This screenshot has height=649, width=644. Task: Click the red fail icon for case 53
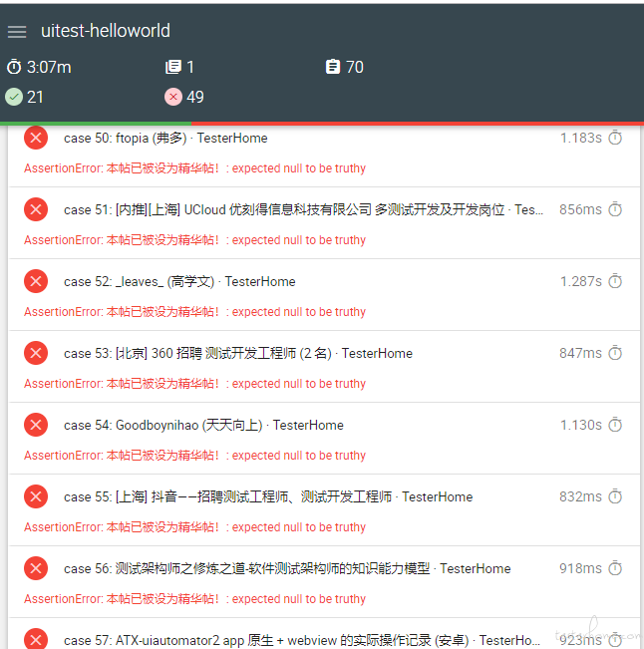click(x=36, y=353)
